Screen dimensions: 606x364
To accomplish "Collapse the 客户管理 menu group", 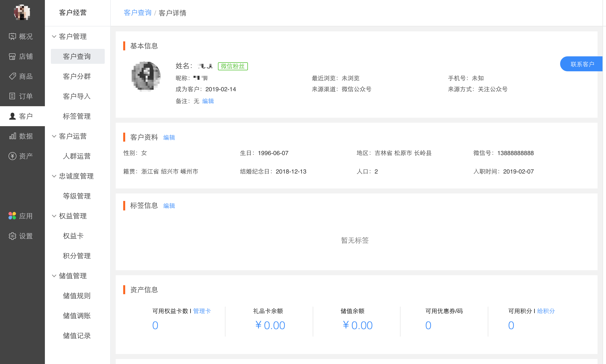I will 72,36.
